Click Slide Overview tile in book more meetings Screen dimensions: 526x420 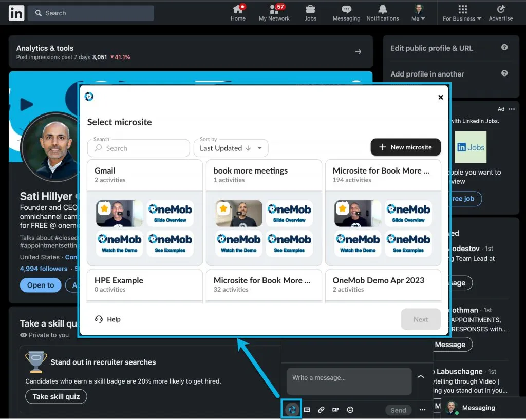pos(289,213)
